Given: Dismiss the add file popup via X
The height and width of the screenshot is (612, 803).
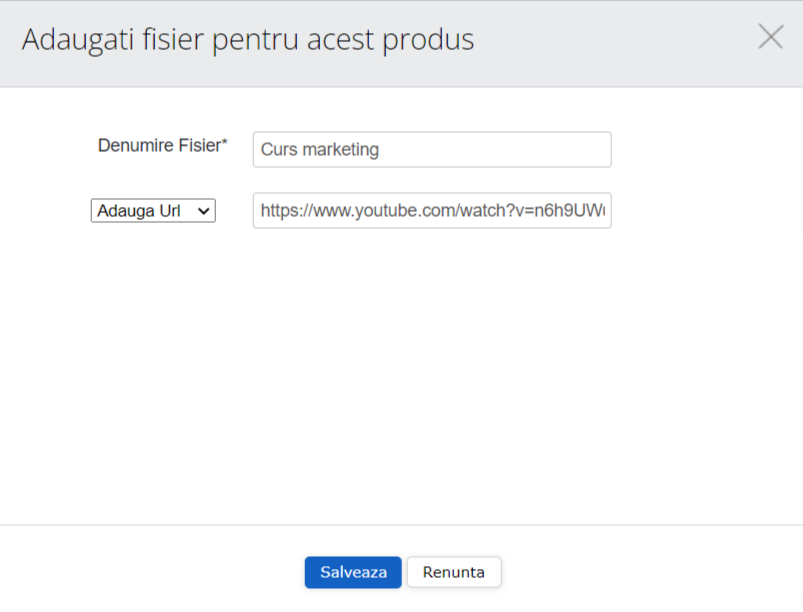Looking at the screenshot, I should [x=770, y=38].
